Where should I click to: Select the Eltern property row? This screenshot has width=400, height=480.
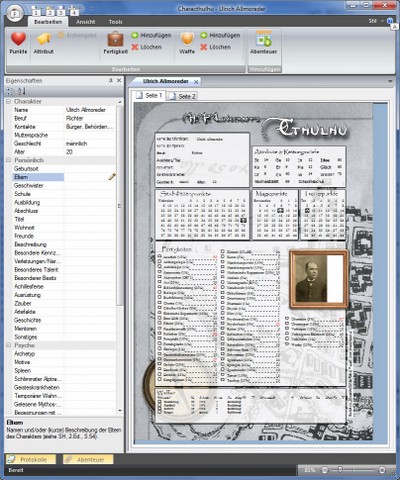click(x=64, y=177)
